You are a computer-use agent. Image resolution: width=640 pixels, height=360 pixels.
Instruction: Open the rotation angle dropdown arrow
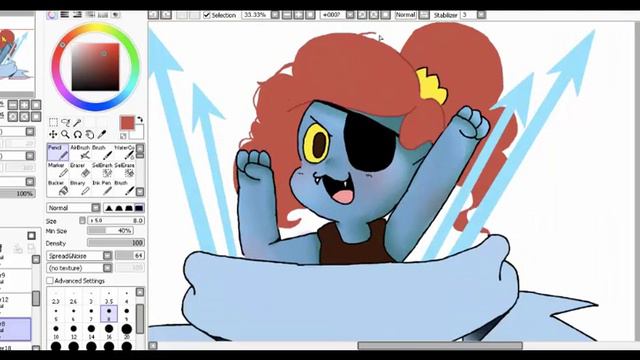(x=350, y=15)
